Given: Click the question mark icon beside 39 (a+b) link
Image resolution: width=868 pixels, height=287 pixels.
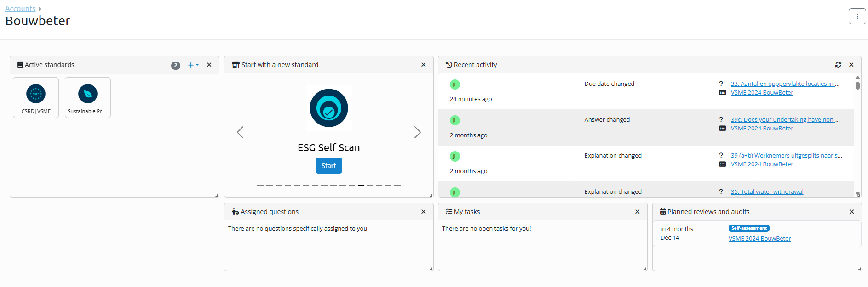Looking at the screenshot, I should tap(721, 155).
